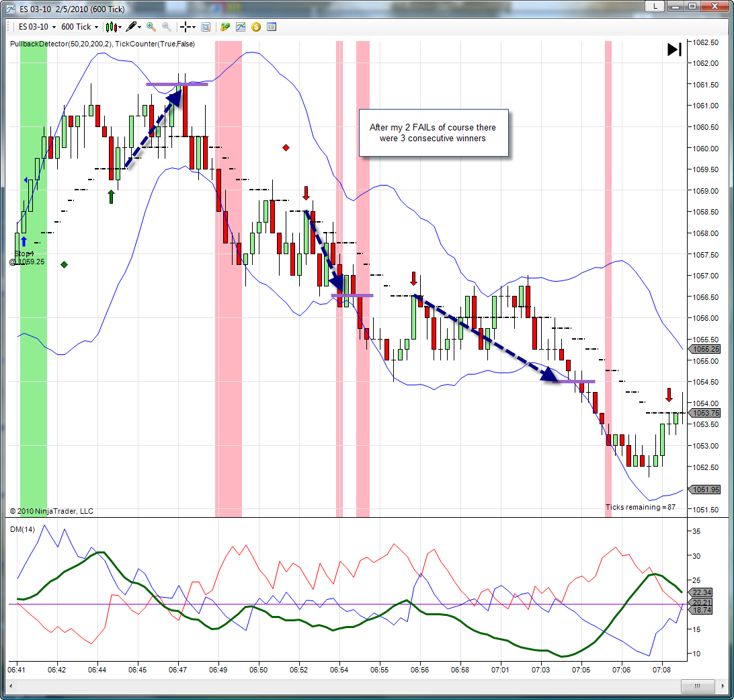
Task: Open Strategies with the gold dollar coin icon
Action: [x=256, y=27]
